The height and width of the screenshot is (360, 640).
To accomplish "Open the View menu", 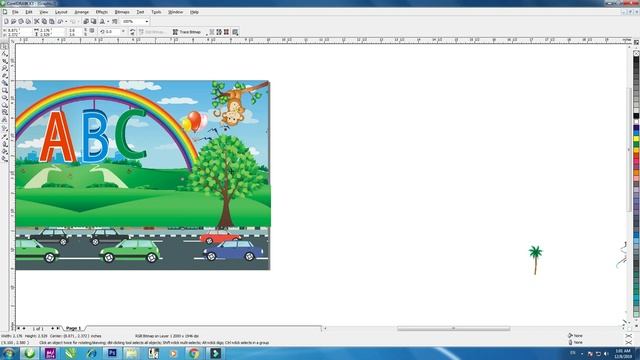I will [x=44, y=12].
